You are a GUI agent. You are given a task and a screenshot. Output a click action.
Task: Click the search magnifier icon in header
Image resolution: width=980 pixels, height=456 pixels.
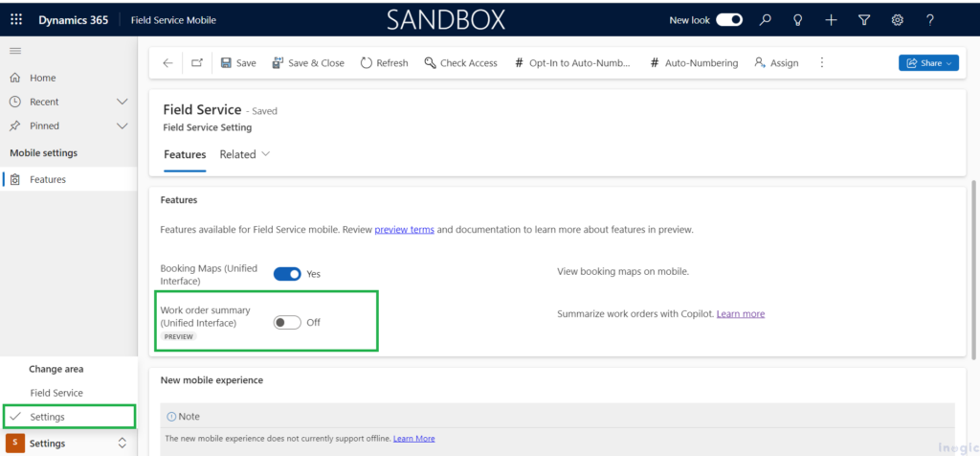(765, 20)
